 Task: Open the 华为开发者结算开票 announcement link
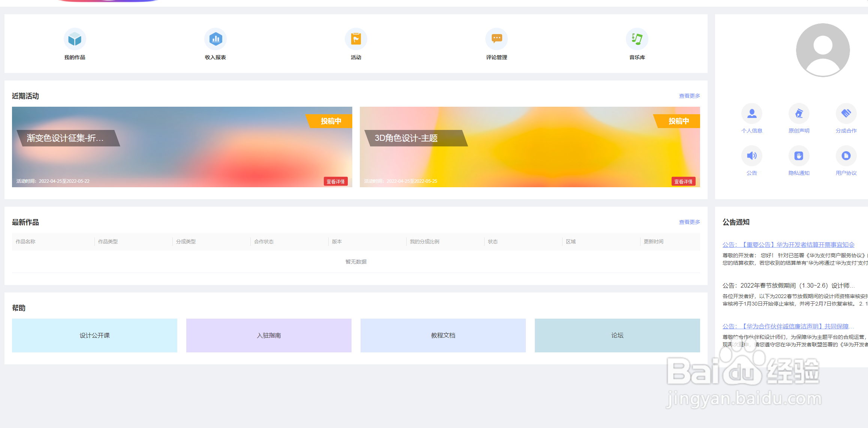[x=788, y=245]
